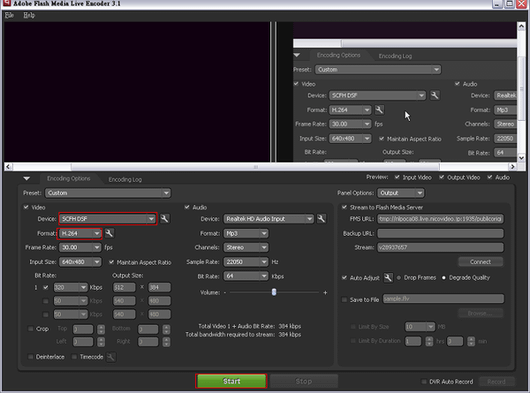Click the Backup URL input field
This screenshot has width=530, height=393.
(440, 233)
